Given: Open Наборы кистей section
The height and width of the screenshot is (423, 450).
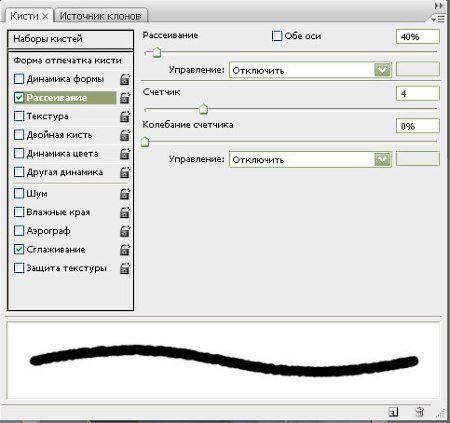Looking at the screenshot, I should click(70, 39).
